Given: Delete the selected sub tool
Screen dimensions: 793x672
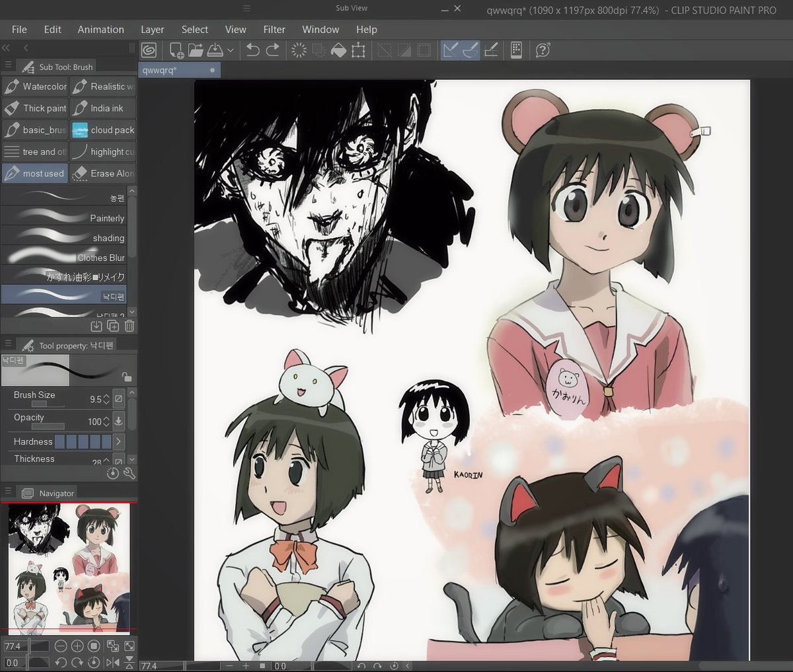Looking at the screenshot, I should click(x=130, y=326).
